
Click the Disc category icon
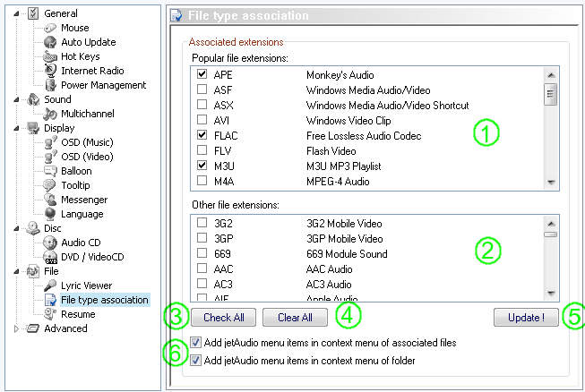[33, 228]
